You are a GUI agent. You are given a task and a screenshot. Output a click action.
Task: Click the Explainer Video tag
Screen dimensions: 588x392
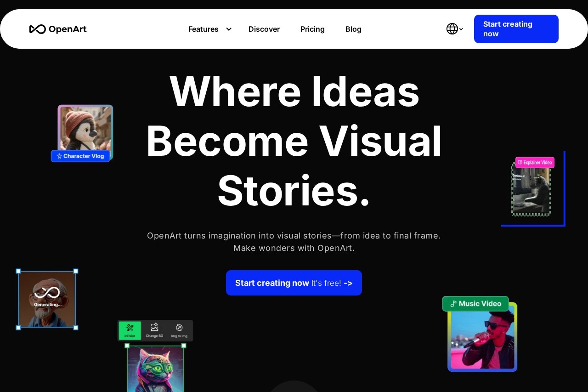(535, 162)
